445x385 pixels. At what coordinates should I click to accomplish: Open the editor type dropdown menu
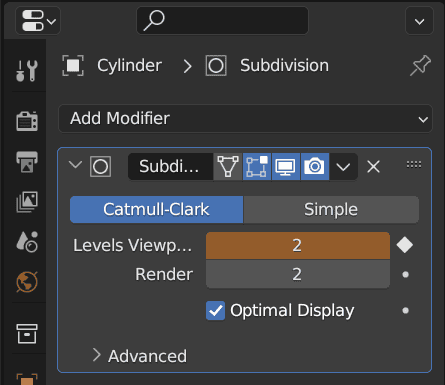(38, 21)
